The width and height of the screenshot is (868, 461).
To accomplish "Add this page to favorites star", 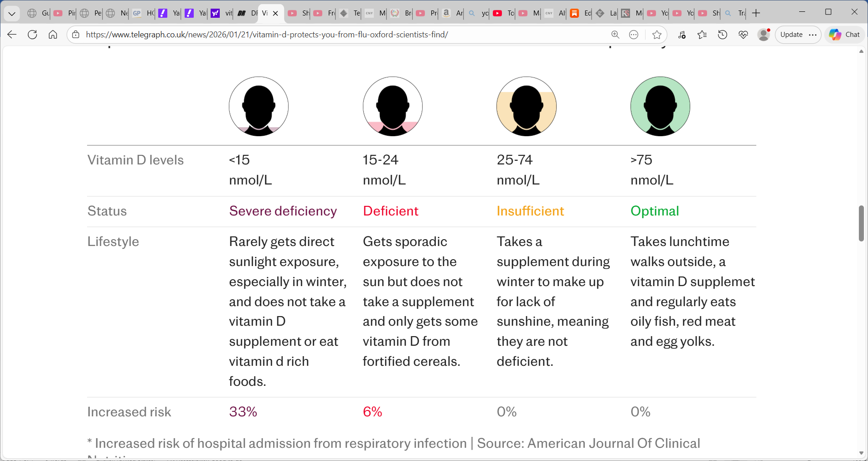I will (x=656, y=35).
